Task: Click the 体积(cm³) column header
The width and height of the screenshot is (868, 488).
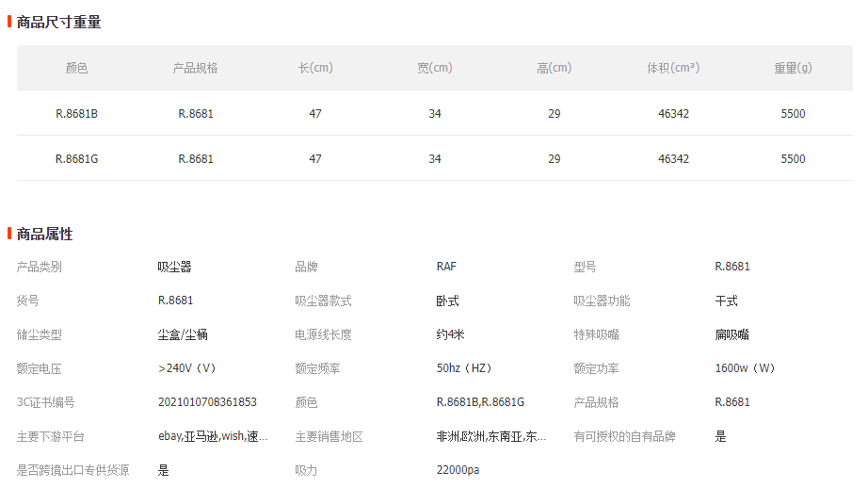Action: point(674,68)
